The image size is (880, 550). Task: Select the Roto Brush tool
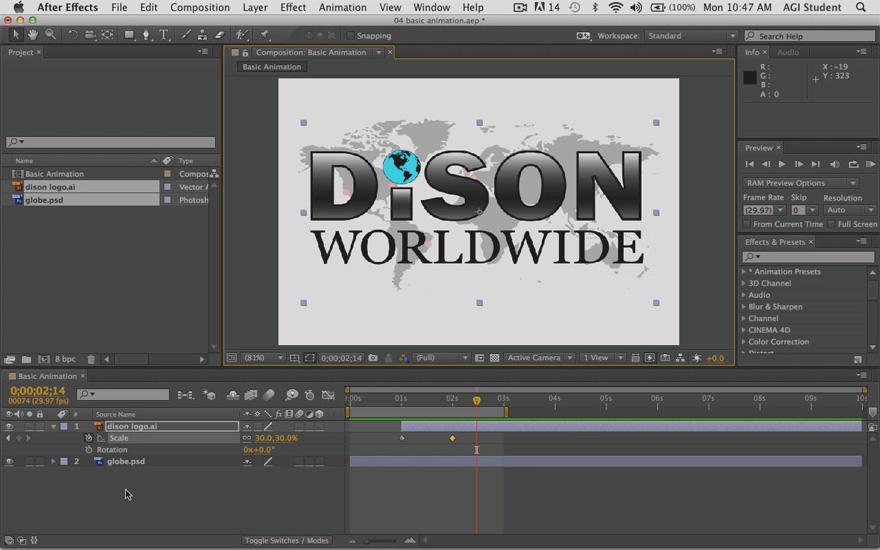point(242,35)
